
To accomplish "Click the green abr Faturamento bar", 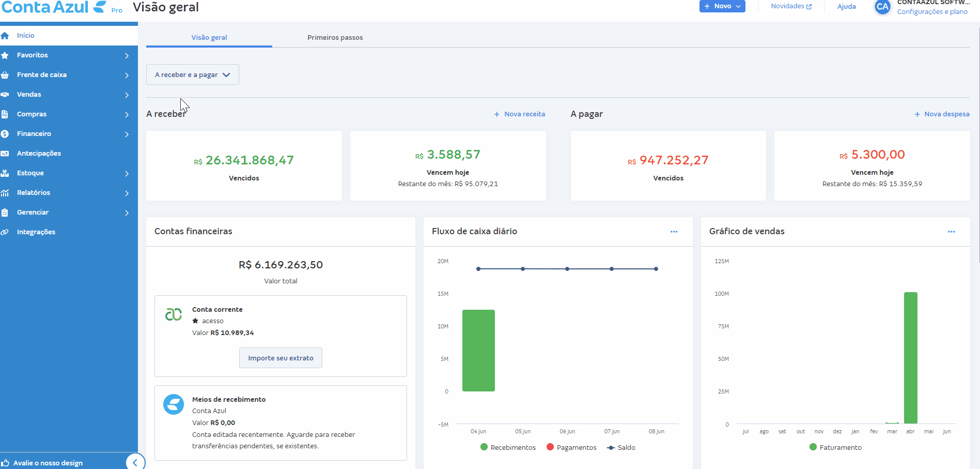I will [x=910, y=358].
